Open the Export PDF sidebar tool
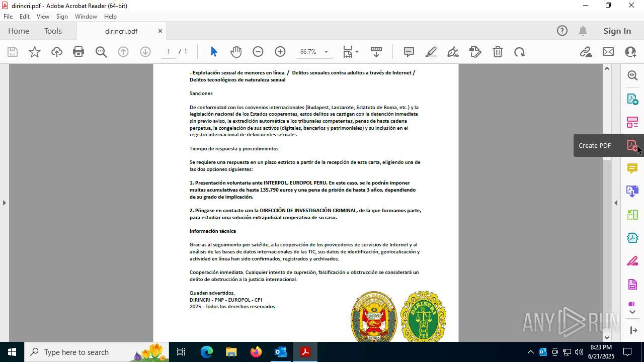Viewport: 644px width, 362px height. (x=632, y=99)
